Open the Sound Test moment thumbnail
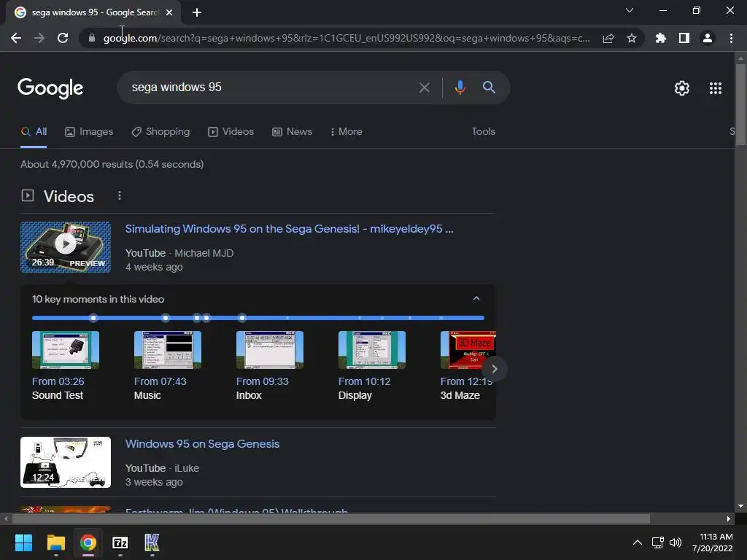Image resolution: width=747 pixels, height=560 pixels. (66, 350)
